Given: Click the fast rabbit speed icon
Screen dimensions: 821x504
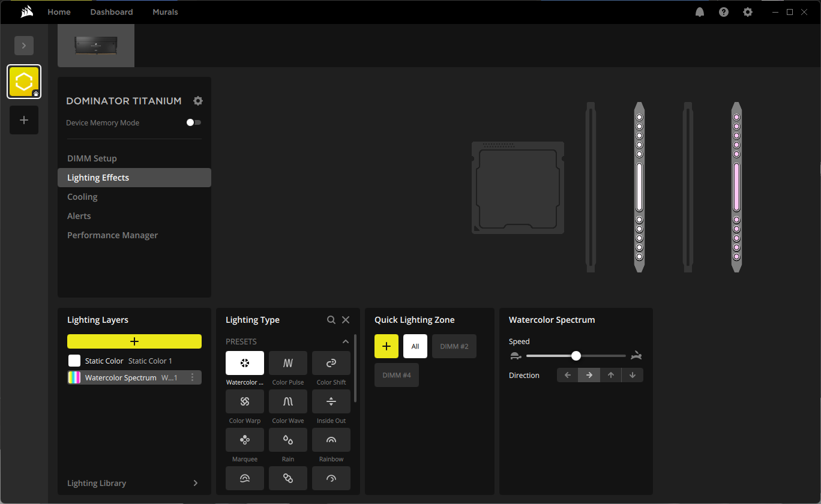Looking at the screenshot, I should [637, 356].
